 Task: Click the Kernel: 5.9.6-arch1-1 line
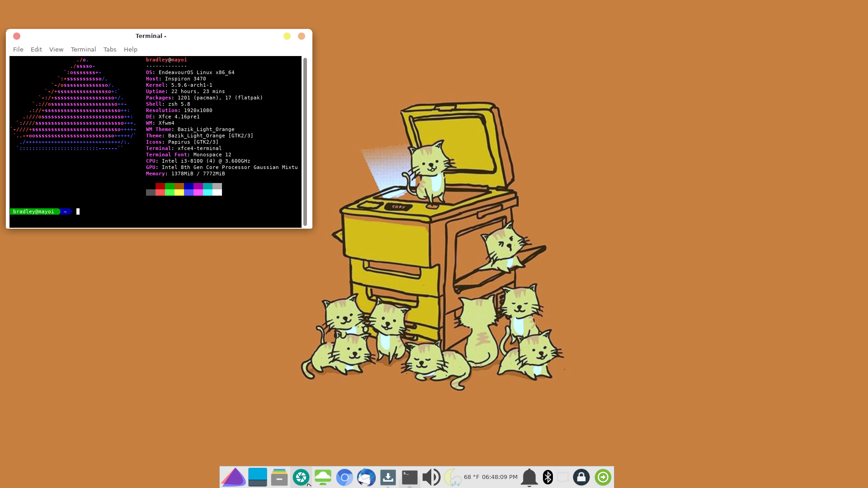pos(179,85)
